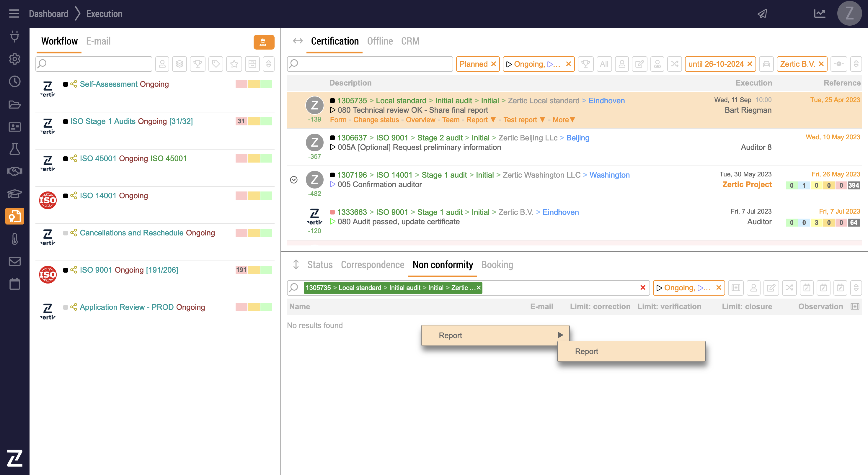Open the analytics chart icon in header
The width and height of the screenshot is (868, 475).
point(820,14)
